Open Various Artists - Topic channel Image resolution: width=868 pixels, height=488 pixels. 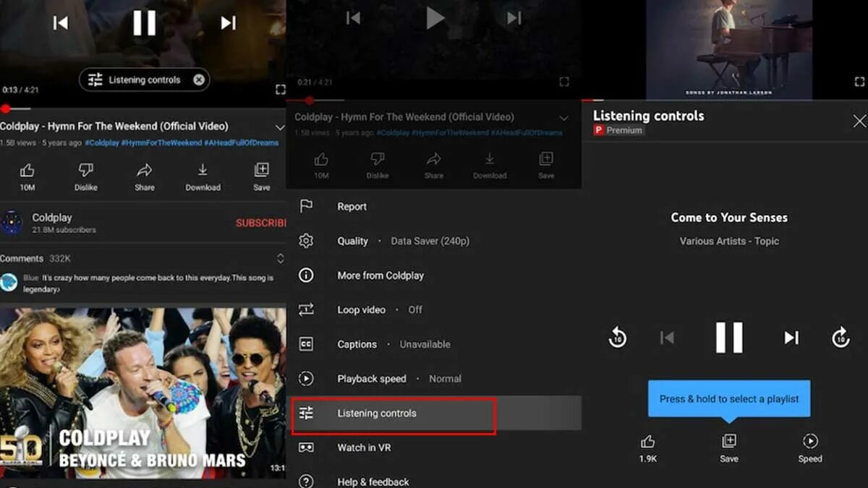click(x=729, y=241)
